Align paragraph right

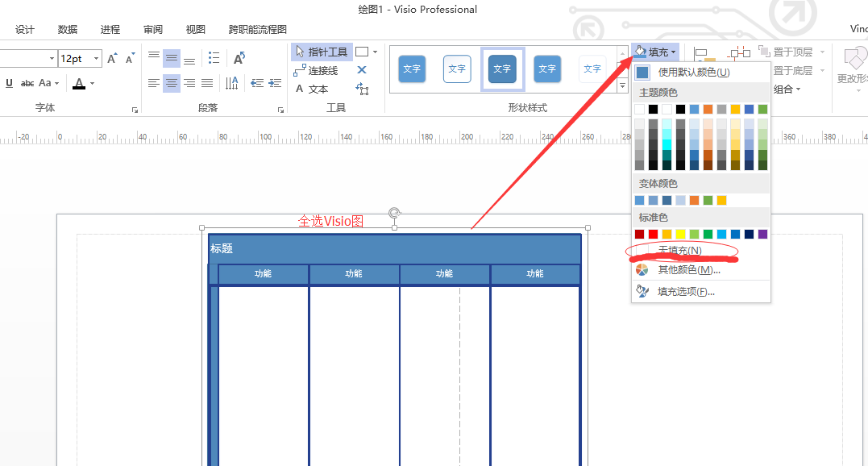tap(189, 83)
